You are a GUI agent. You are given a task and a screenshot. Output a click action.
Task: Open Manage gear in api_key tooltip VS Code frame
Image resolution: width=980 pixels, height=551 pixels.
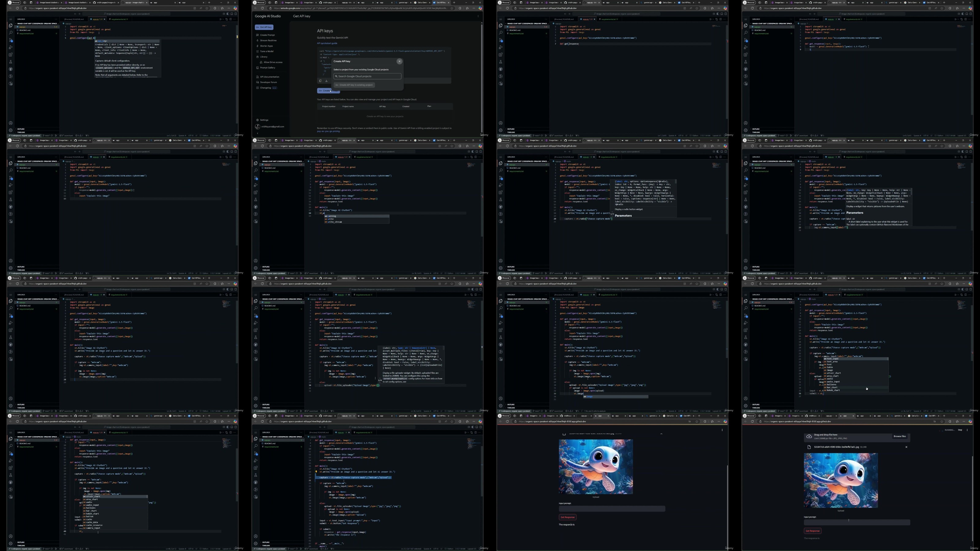coord(11,130)
